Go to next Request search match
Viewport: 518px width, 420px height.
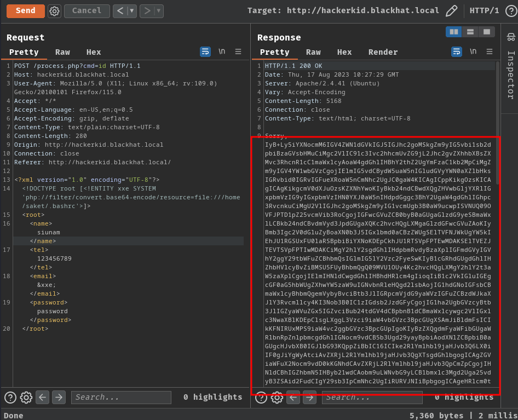pyautogui.click(x=59, y=397)
